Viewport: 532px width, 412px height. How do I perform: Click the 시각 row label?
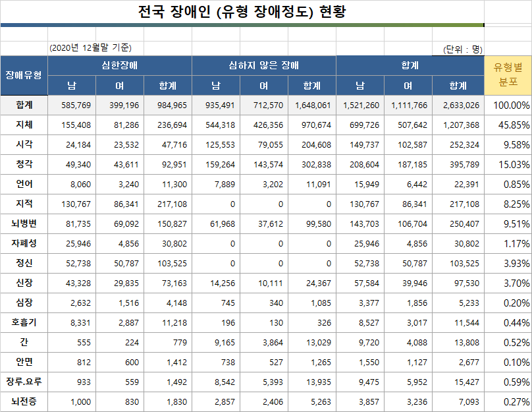pos(24,144)
